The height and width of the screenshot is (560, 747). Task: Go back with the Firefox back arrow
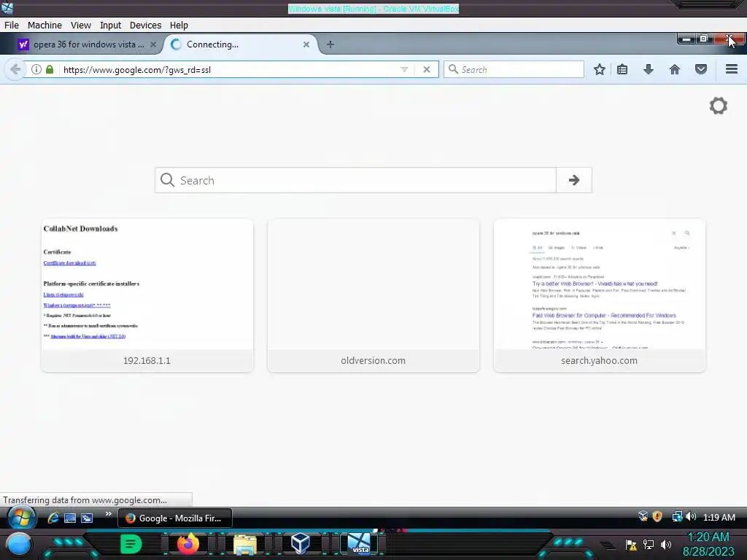pos(15,69)
